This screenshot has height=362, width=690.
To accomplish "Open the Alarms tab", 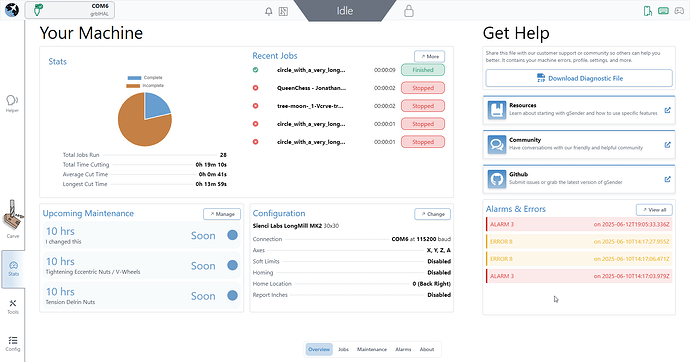I will pyautogui.click(x=403, y=349).
